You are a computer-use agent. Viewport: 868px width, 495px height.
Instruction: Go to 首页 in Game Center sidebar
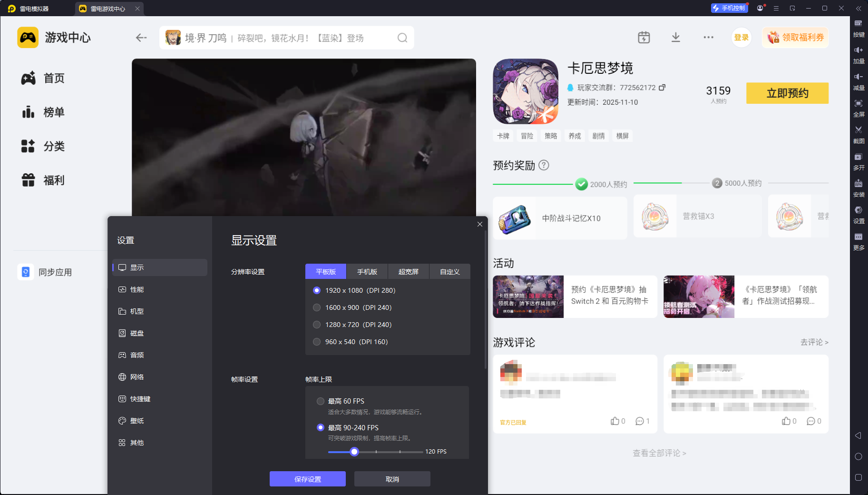point(43,78)
